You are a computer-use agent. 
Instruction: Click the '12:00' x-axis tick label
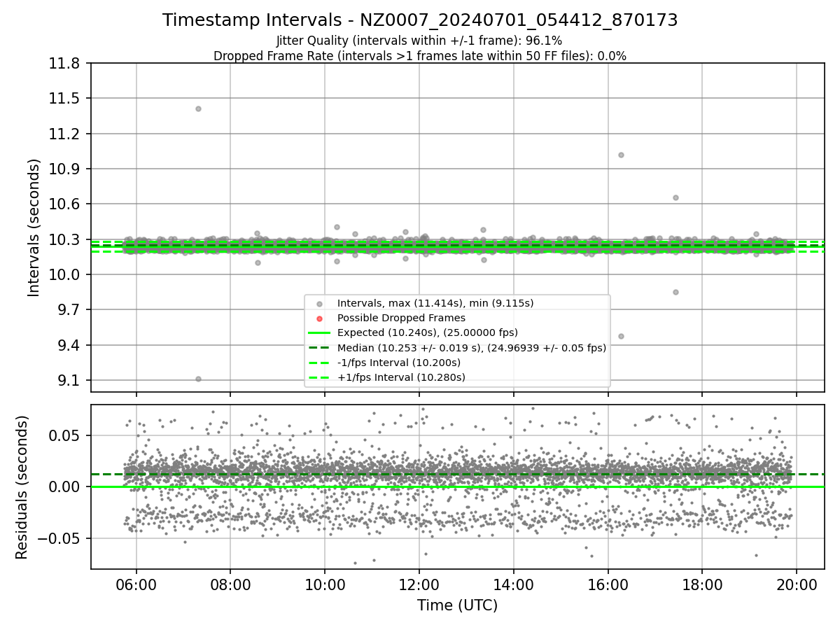(419, 584)
